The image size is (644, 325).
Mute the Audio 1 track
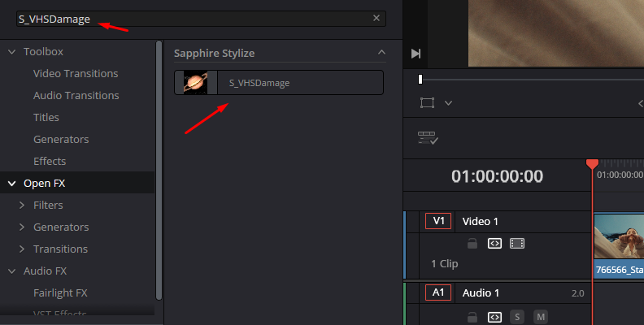coord(541,317)
